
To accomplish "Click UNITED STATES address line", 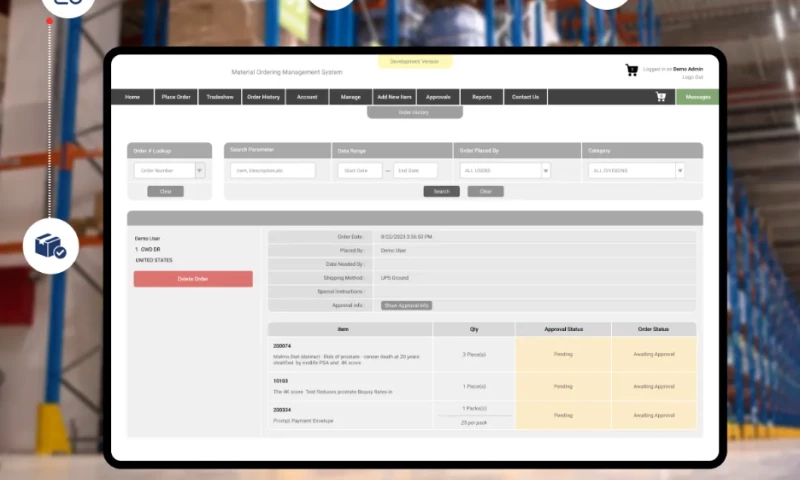I will click(154, 260).
